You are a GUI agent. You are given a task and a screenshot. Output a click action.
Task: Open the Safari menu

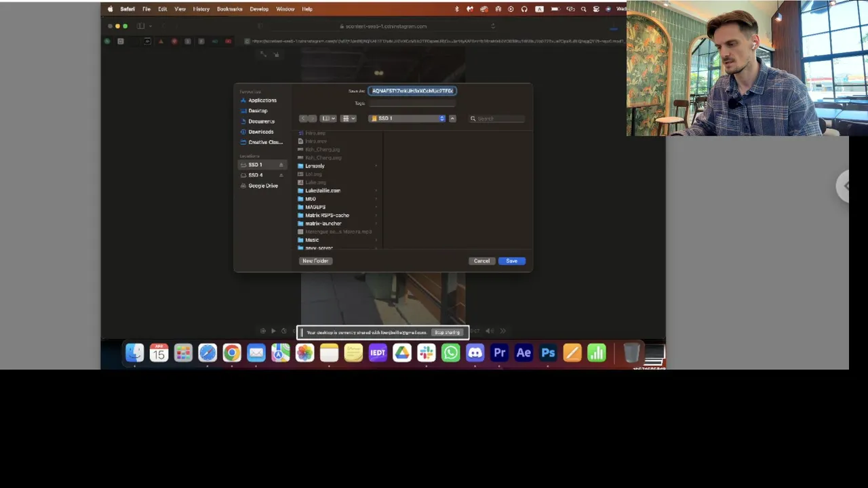[x=127, y=9]
